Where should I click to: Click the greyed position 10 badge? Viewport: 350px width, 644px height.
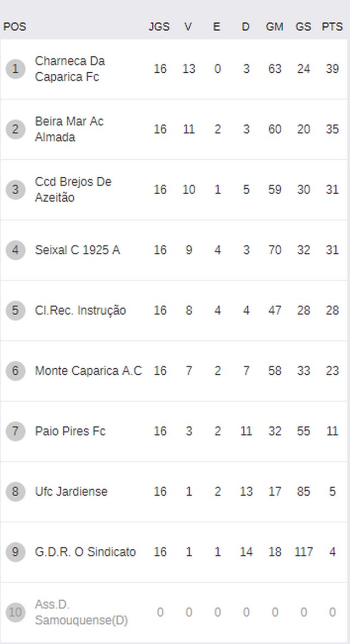pos(16,612)
